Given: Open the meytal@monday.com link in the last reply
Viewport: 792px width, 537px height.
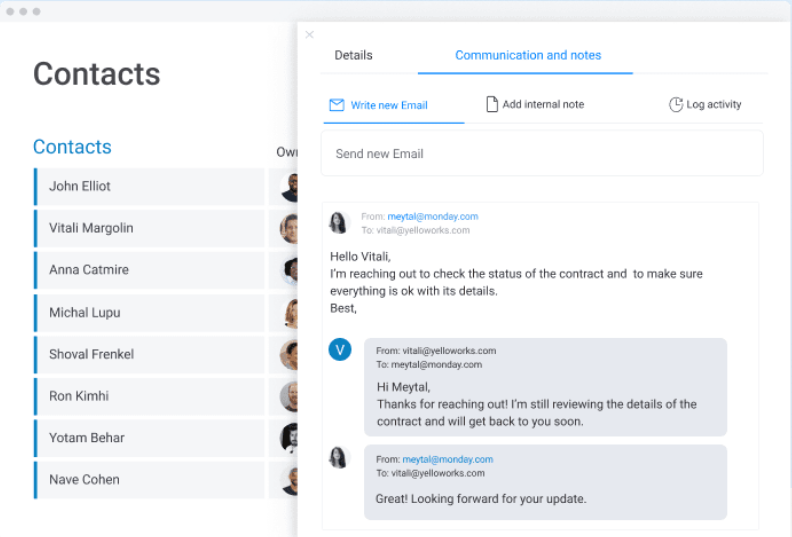Looking at the screenshot, I should pos(448,459).
